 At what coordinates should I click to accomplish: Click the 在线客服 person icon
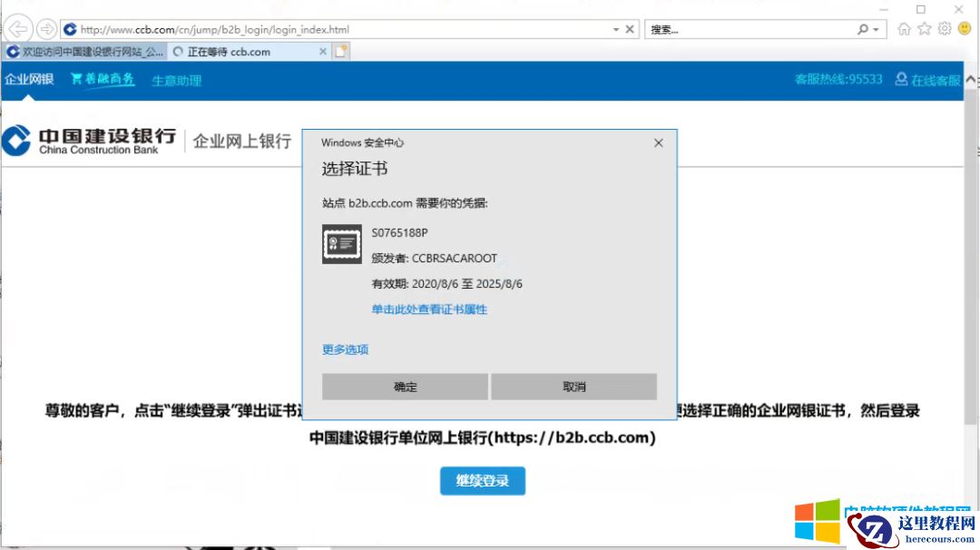coord(901,81)
